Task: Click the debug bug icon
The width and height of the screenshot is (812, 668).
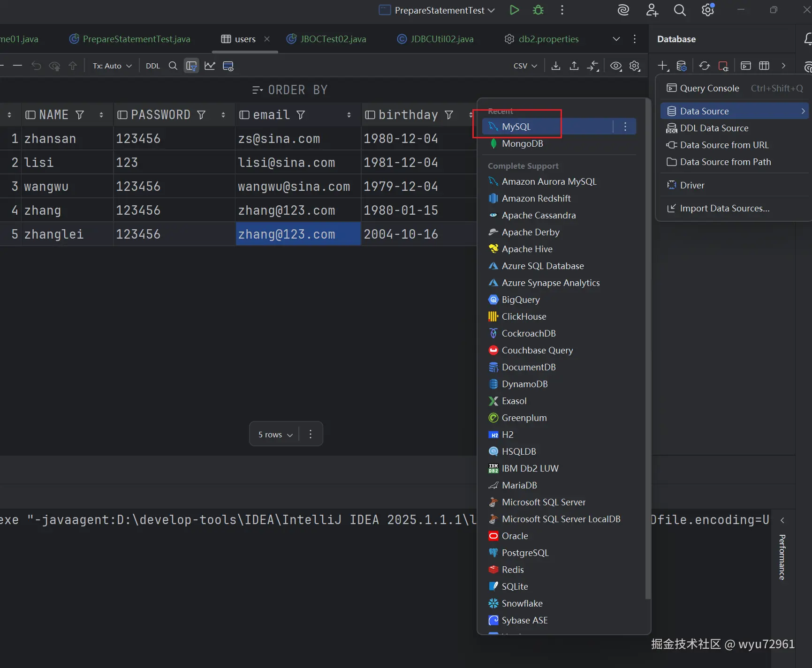Action: 538,10
